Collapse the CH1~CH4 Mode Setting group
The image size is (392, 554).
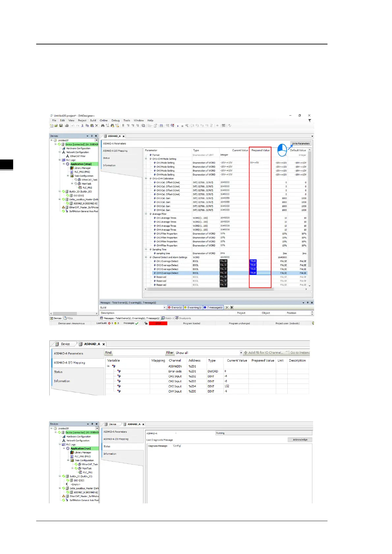(x=146, y=159)
